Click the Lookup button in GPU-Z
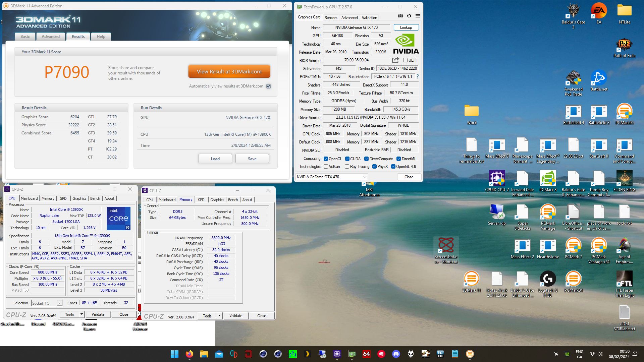The width and height of the screenshot is (644, 362). [x=406, y=27]
